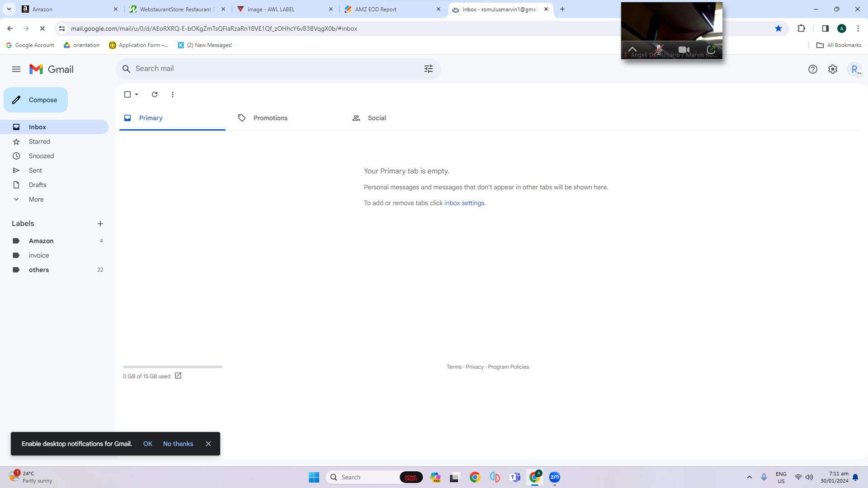Click the search magnifier icon in Gmail
Image resolution: width=868 pixels, height=488 pixels.
tap(127, 69)
